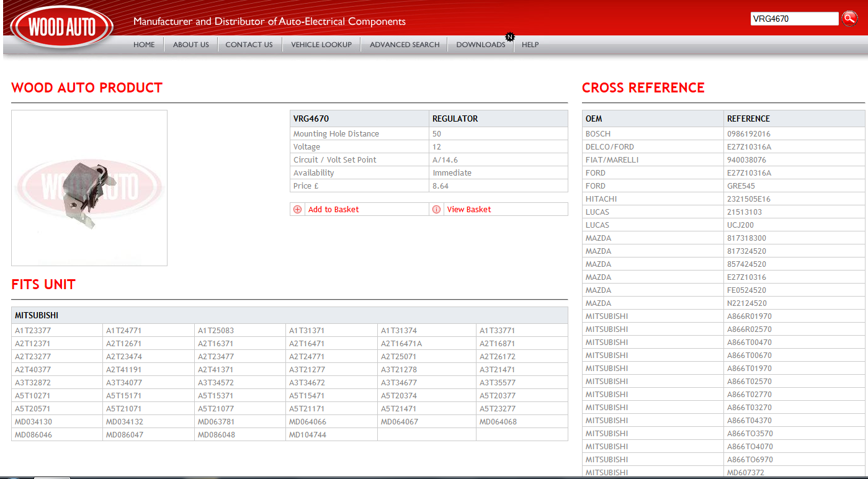Viewport: 868px width, 479px height.
Task: Click MAZDA reference 817318300
Action: tap(746, 238)
